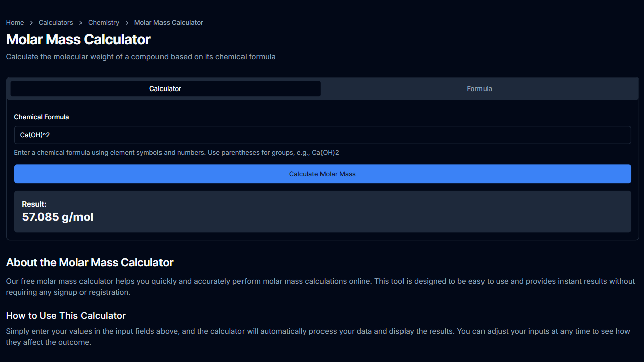Open the Calculators breadcrumb link
644x362 pixels.
click(56, 23)
